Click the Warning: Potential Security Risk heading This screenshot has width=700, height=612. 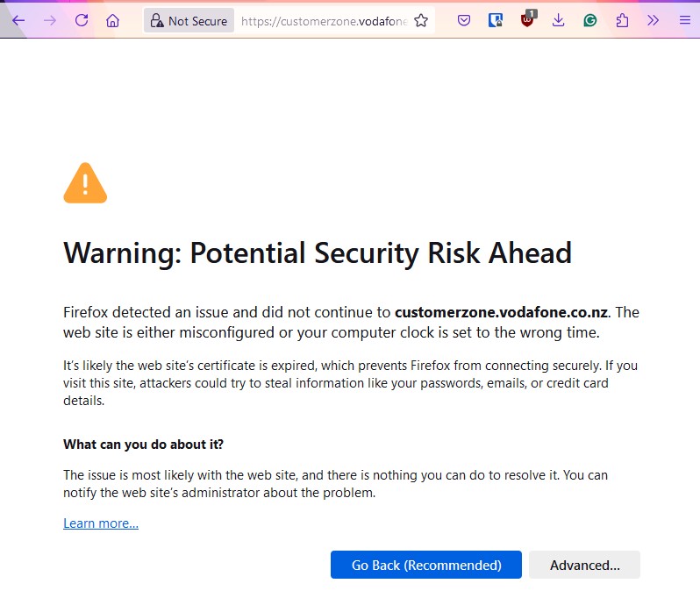pyautogui.click(x=318, y=253)
